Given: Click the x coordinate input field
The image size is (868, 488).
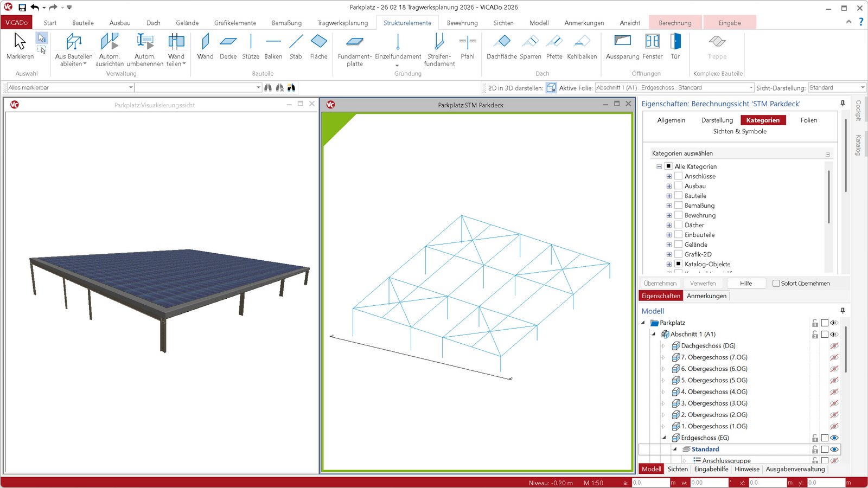Looking at the screenshot, I should tap(768, 482).
